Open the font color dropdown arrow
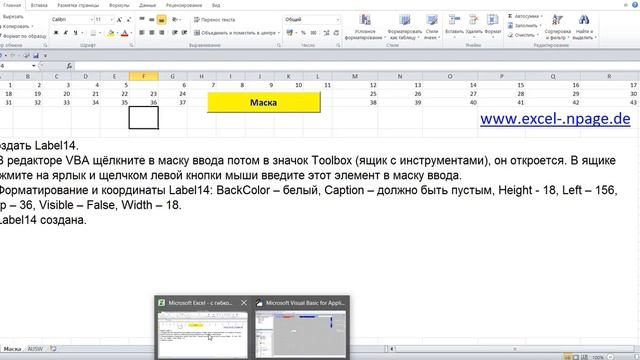Viewport: 640px width, 360px height. 131,33
